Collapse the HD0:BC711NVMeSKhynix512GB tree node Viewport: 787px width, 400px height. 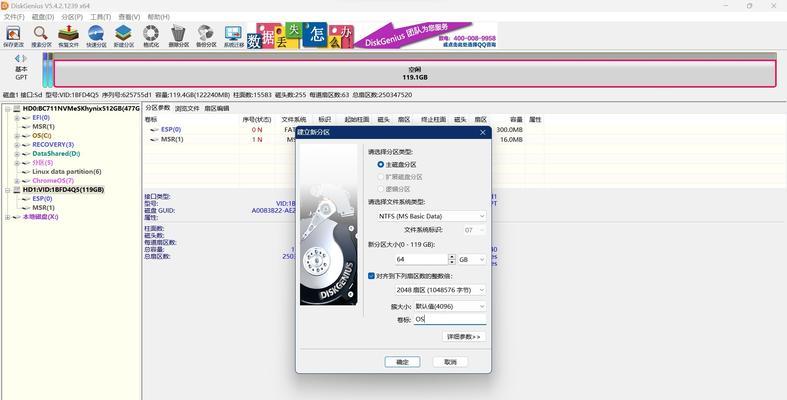(8, 108)
